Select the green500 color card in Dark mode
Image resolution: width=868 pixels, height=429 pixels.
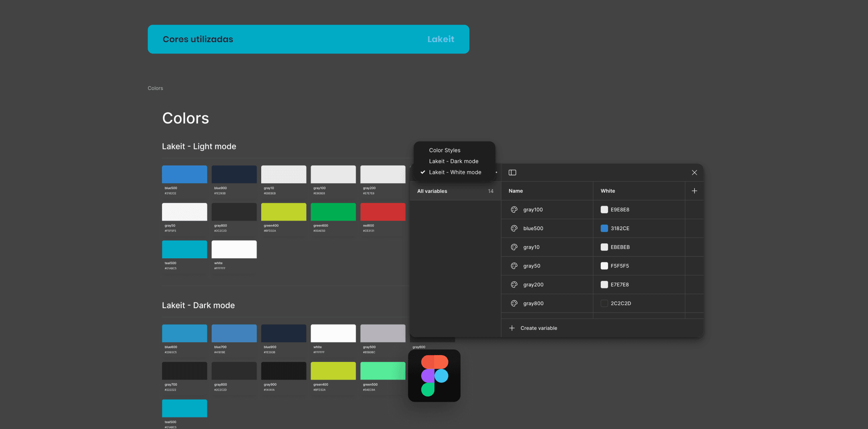click(383, 378)
